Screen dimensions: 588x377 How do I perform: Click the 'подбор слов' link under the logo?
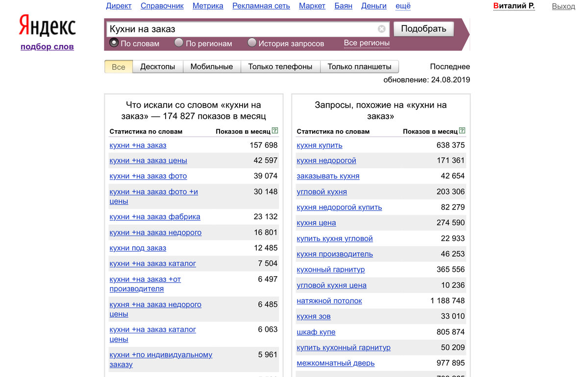(x=47, y=47)
